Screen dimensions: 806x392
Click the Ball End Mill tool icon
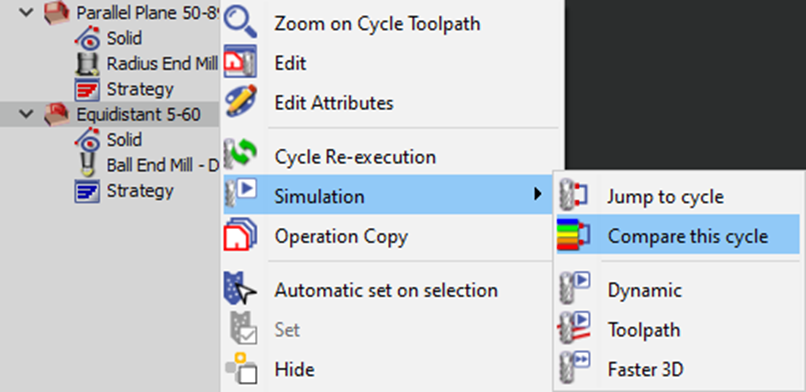click(87, 165)
